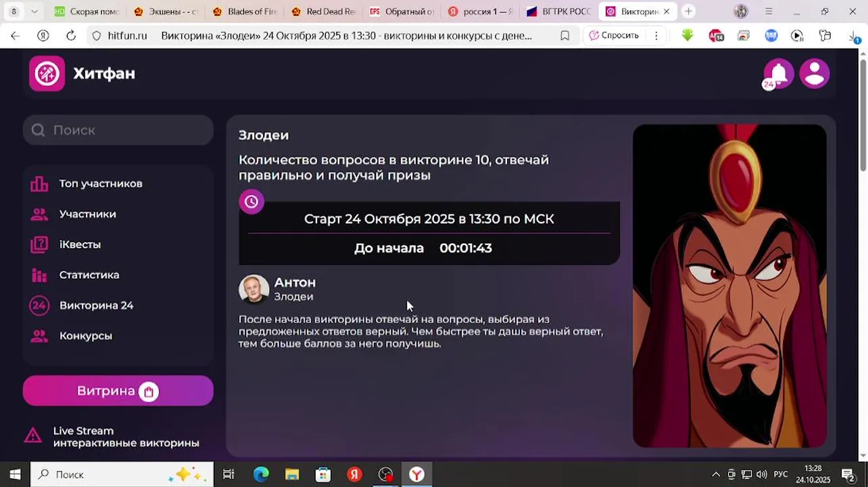This screenshot has width=868, height=487.
Task: Click the clock icon above start time
Action: (251, 201)
